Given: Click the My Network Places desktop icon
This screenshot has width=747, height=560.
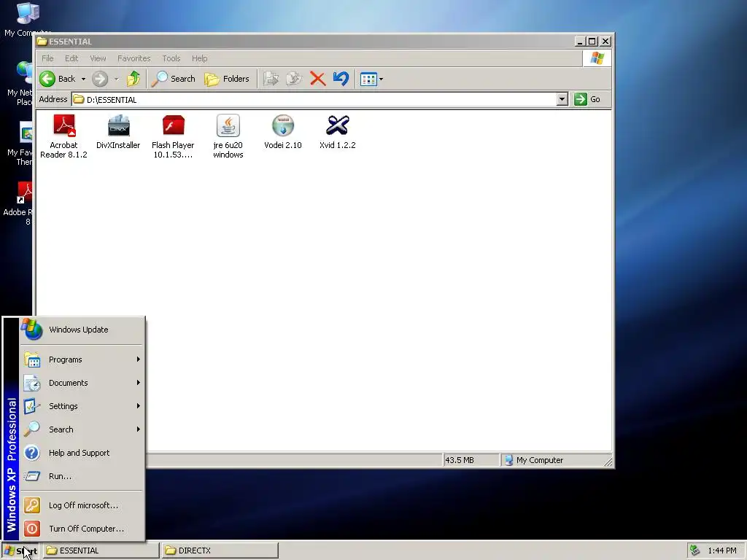Looking at the screenshot, I should point(23,72).
